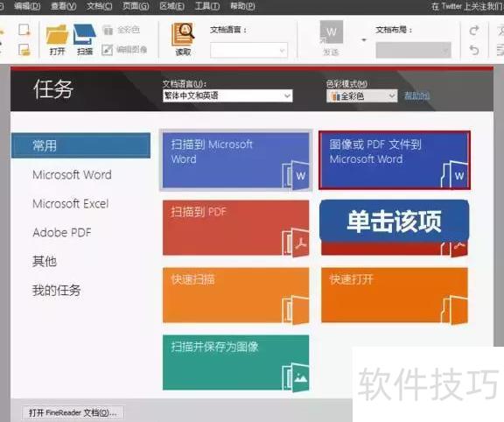Open a file with the folder icon

tap(57, 39)
